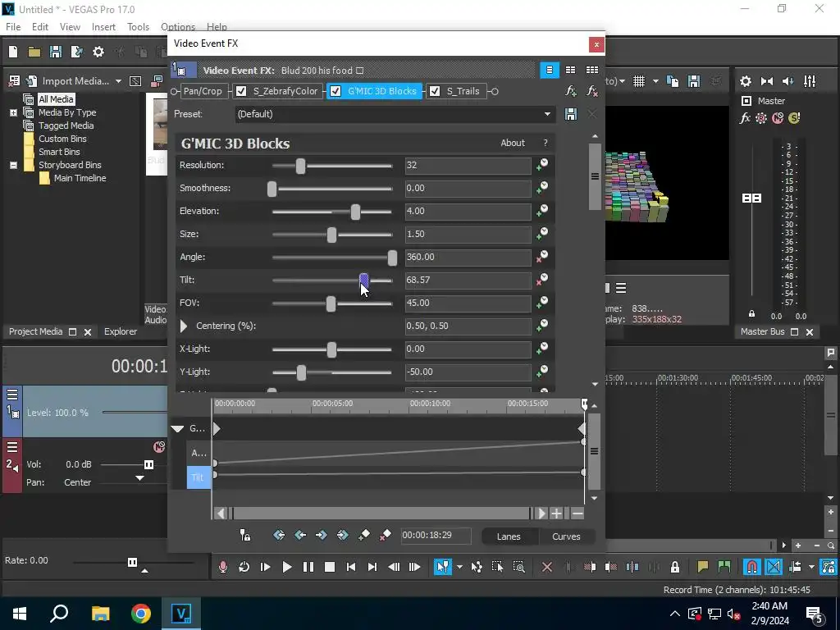Image resolution: width=840 pixels, height=630 pixels.
Task: Expand the Media By Type tree node
Action: click(13, 112)
